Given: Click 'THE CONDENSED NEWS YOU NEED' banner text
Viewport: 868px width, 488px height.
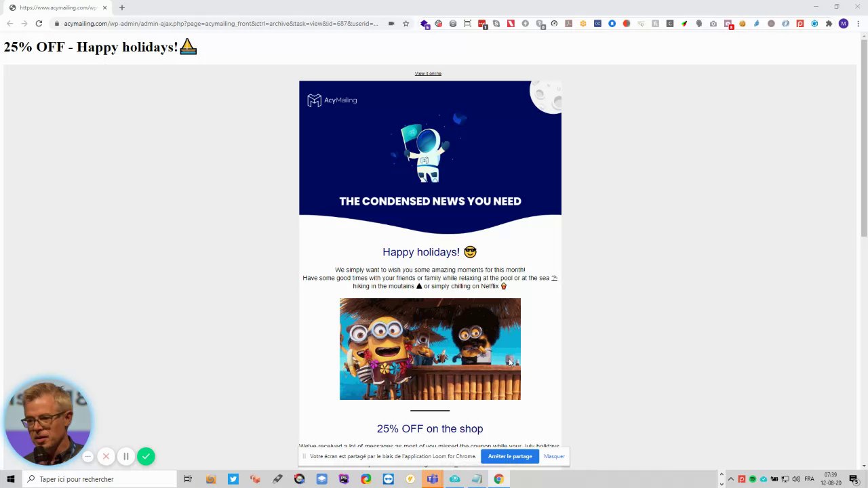Looking at the screenshot, I should 430,201.
